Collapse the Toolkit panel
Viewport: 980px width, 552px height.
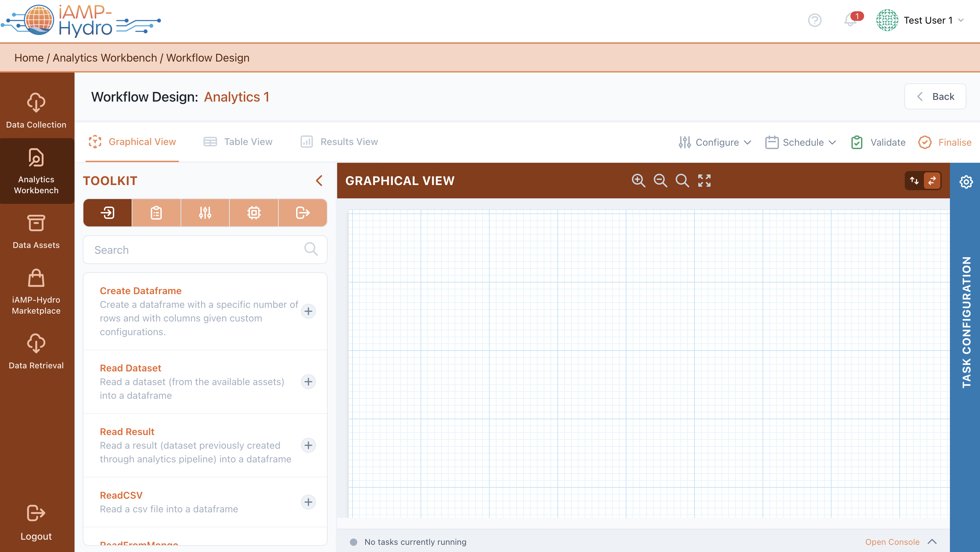tap(319, 181)
